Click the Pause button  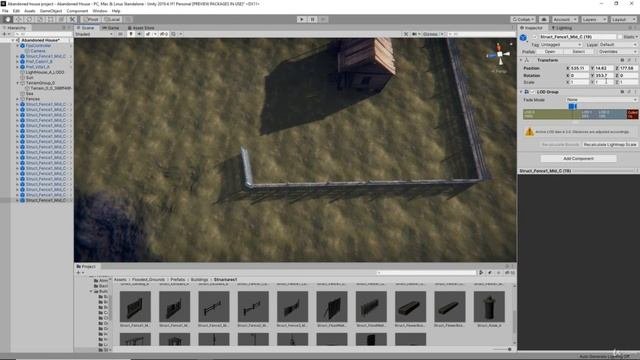313,19
